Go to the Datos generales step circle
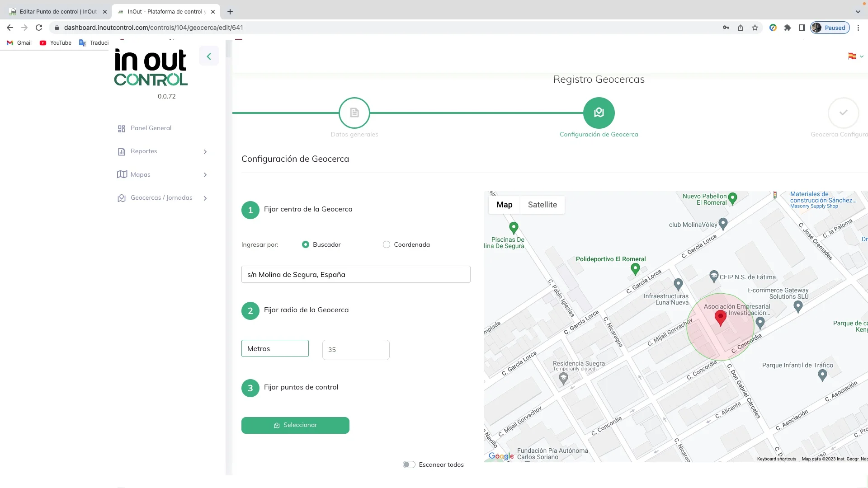868x488 pixels. pos(354,113)
